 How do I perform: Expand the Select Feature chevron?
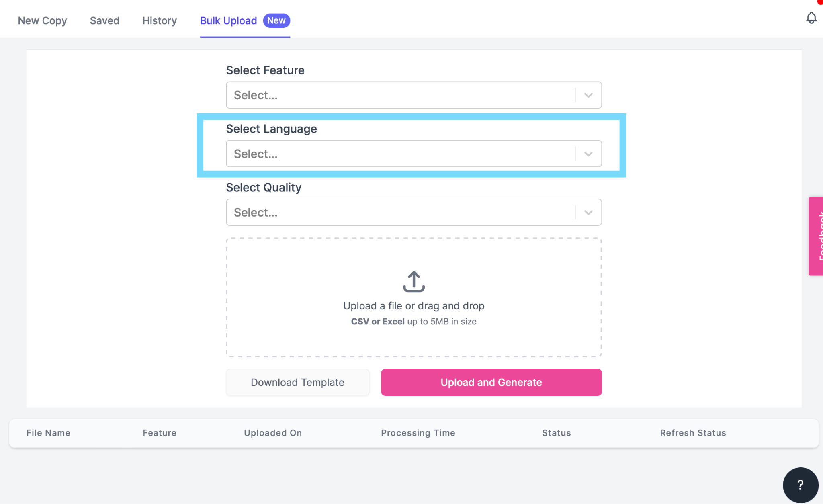(x=588, y=95)
